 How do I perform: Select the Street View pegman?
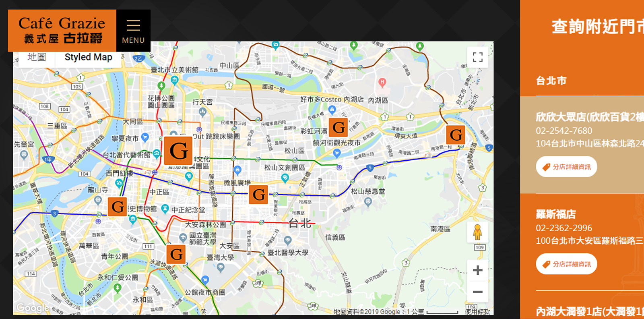(477, 232)
